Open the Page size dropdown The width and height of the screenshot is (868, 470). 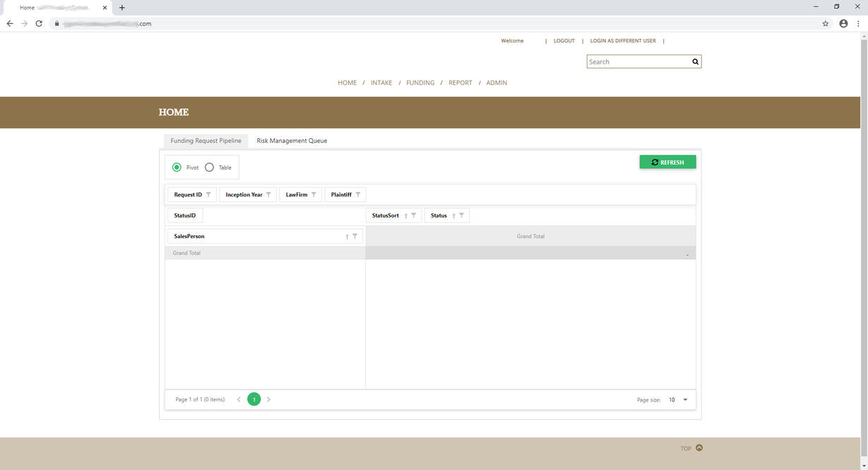pos(685,400)
